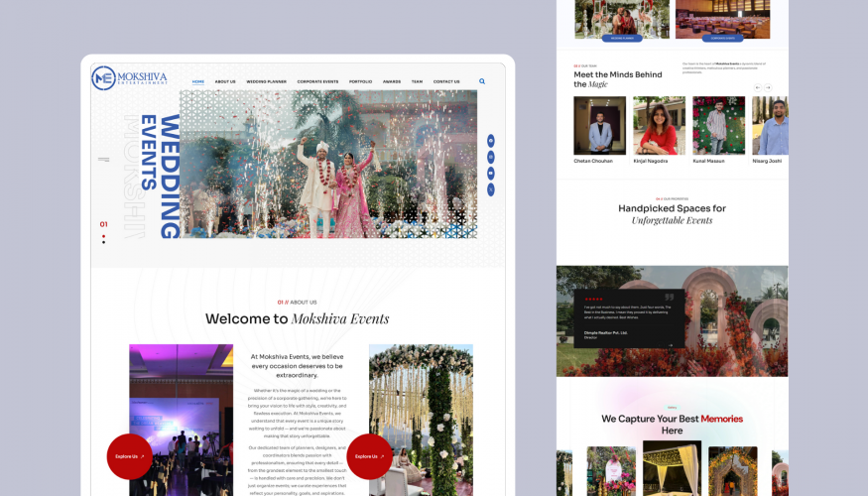Click the center canopy gallery photo
Viewport: 868px width, 496px height.
[x=672, y=468]
